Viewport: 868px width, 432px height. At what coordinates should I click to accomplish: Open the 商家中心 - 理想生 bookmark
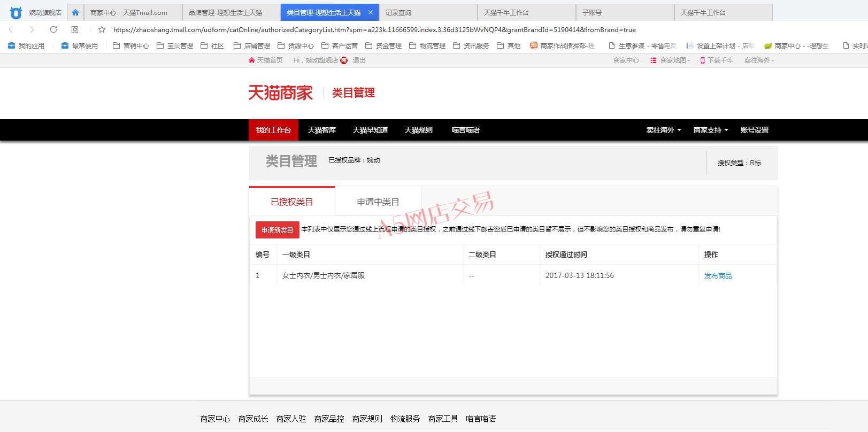(796, 45)
